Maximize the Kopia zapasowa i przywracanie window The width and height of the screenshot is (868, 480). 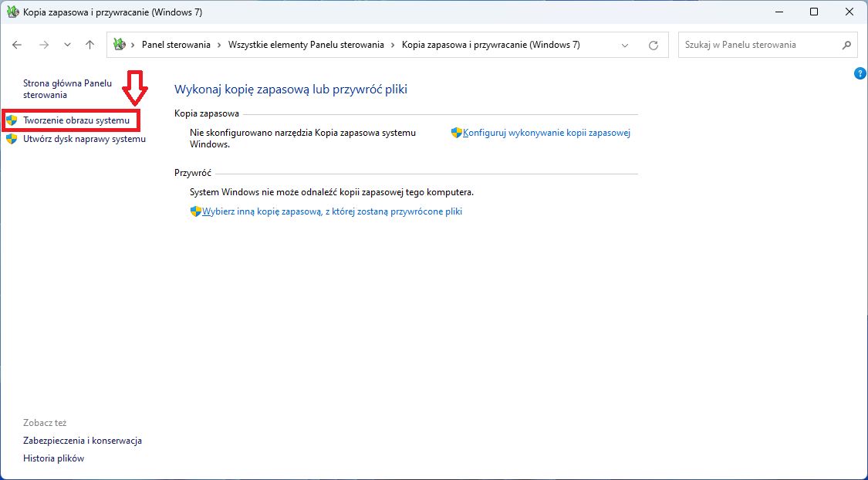814,12
